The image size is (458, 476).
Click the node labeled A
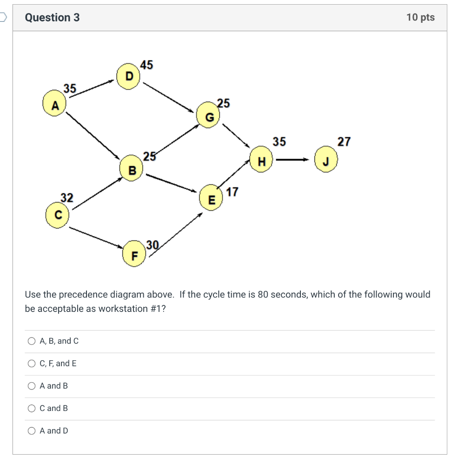[54, 105]
